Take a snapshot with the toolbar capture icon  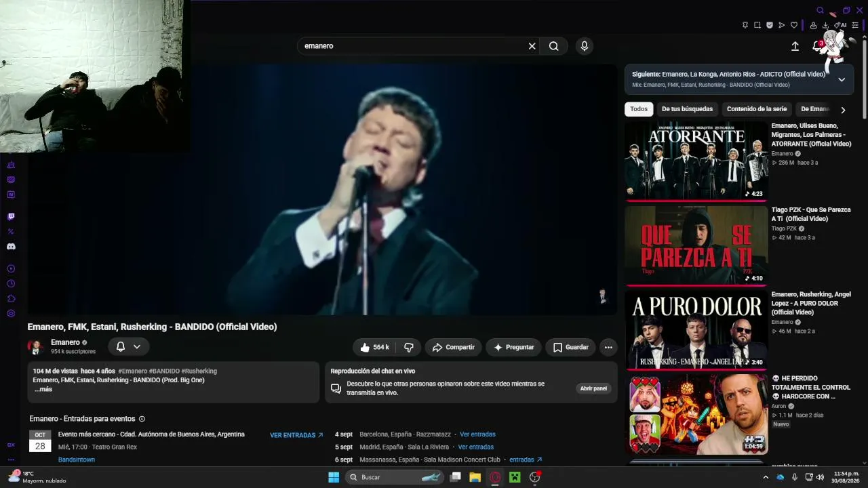[x=757, y=25]
